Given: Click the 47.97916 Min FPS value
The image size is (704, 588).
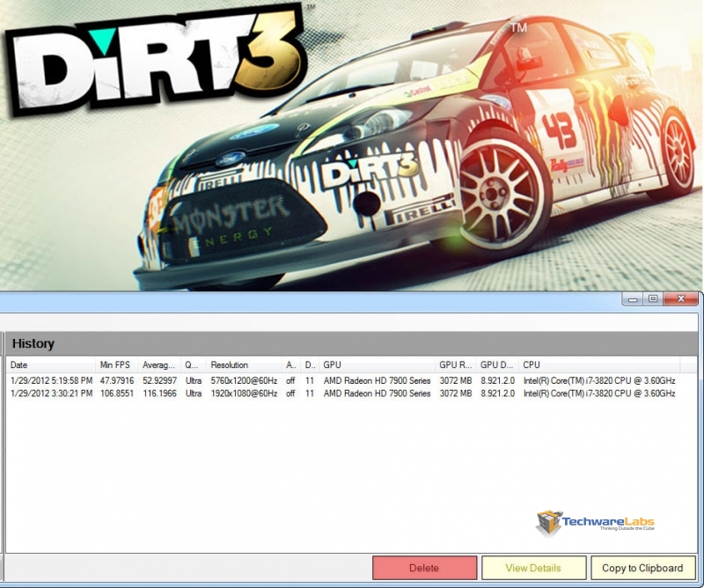Looking at the screenshot, I should [117, 380].
